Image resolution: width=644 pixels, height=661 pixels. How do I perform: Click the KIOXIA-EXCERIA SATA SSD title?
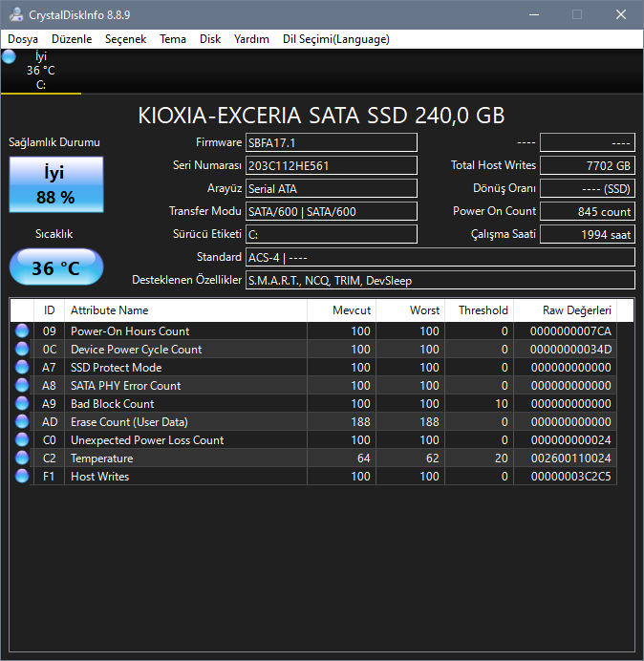point(321,115)
